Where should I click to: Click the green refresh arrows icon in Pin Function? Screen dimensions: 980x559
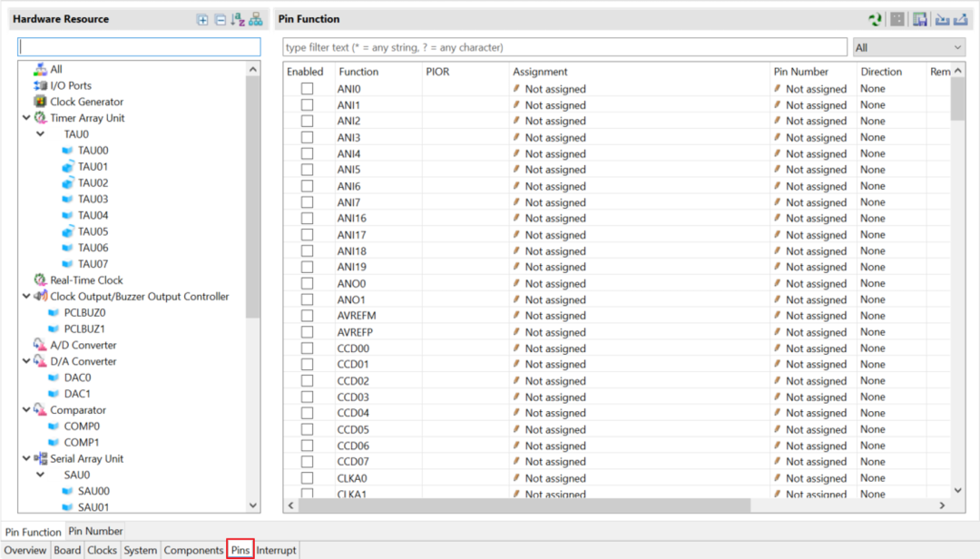[x=876, y=19]
